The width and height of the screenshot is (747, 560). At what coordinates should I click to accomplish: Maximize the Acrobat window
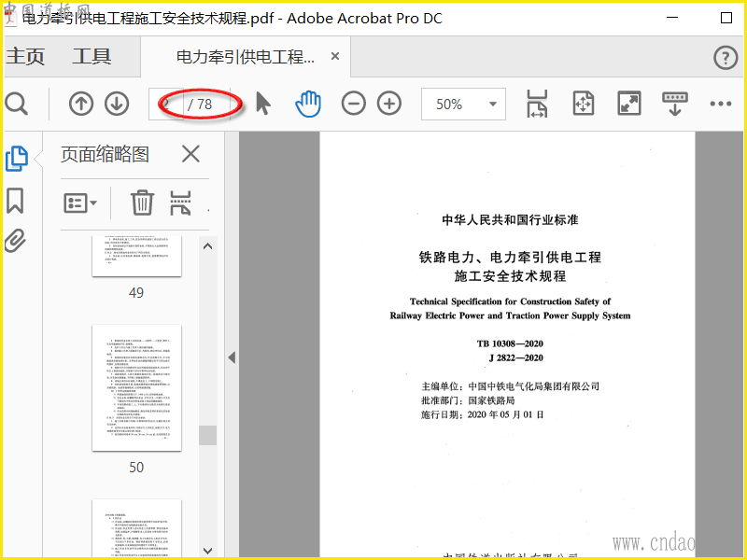[726, 18]
